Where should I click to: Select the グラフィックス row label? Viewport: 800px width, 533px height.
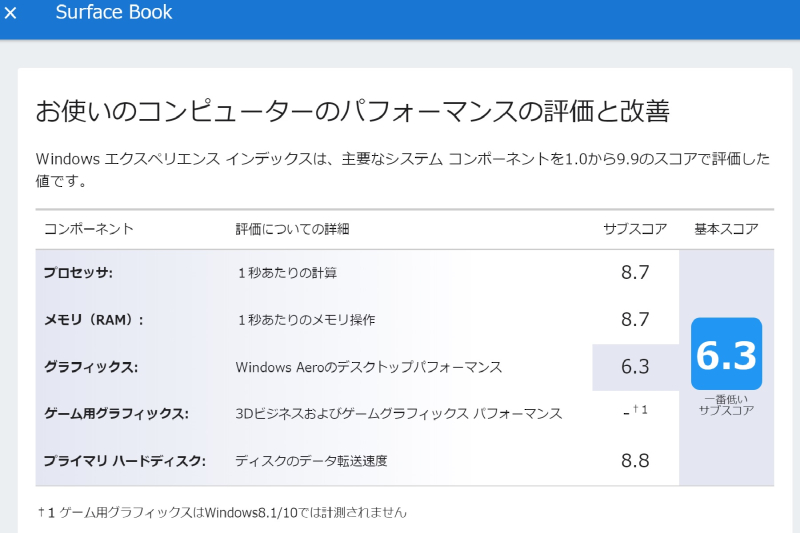(x=91, y=367)
